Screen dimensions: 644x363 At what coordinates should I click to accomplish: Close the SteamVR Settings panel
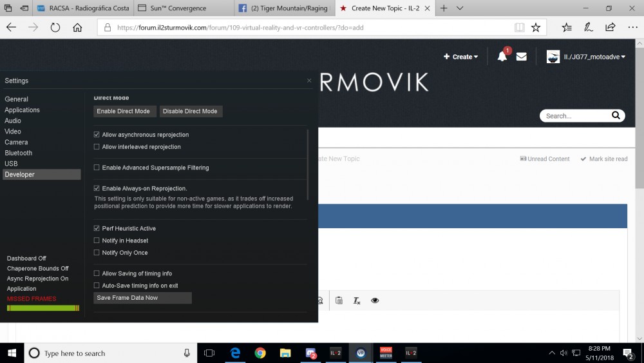[x=309, y=81]
